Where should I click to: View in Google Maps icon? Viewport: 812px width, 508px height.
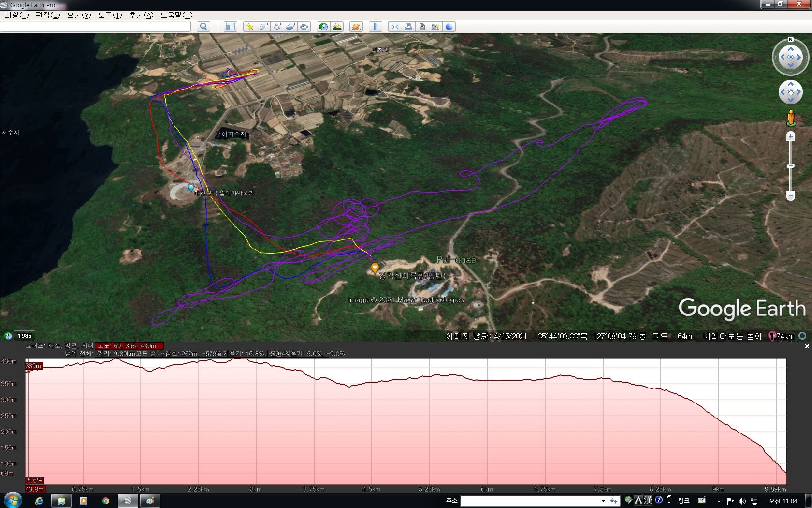point(435,27)
